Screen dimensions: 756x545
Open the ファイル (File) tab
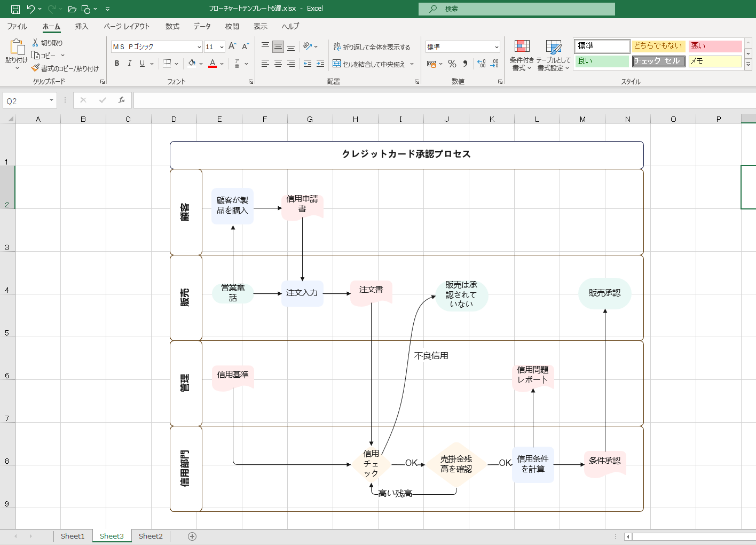(17, 26)
